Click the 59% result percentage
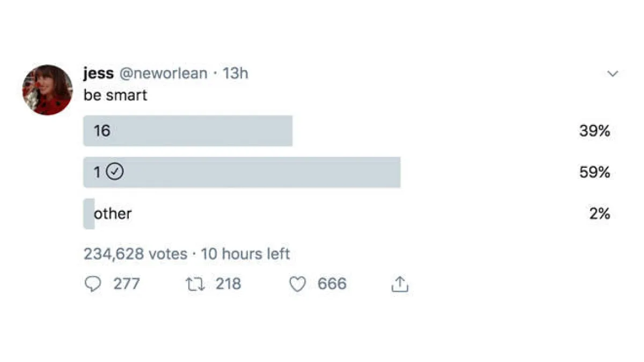 coord(594,172)
